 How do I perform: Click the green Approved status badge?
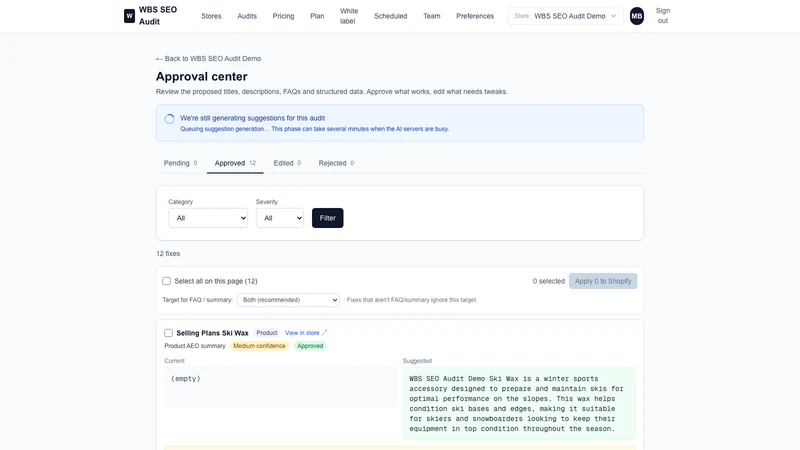click(x=310, y=346)
